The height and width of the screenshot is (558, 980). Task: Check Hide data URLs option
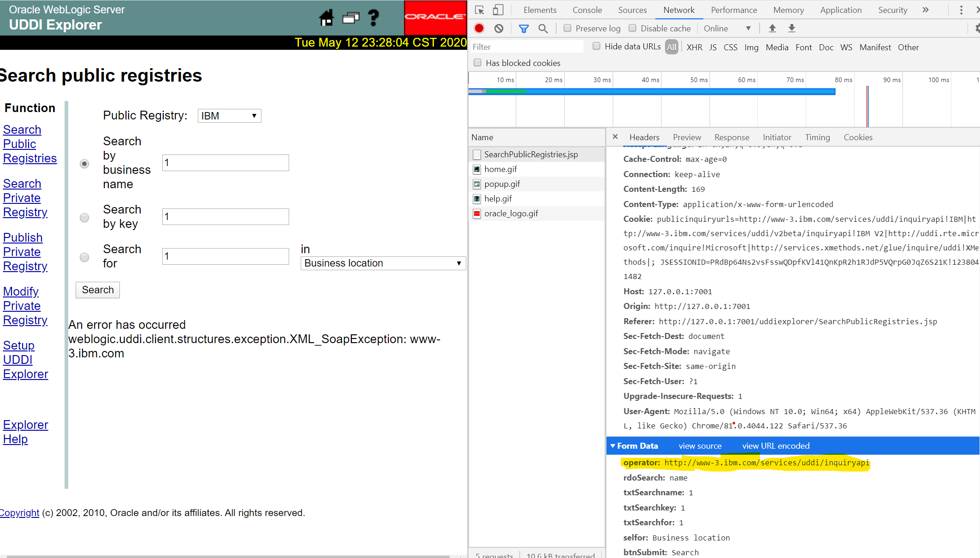pyautogui.click(x=597, y=46)
